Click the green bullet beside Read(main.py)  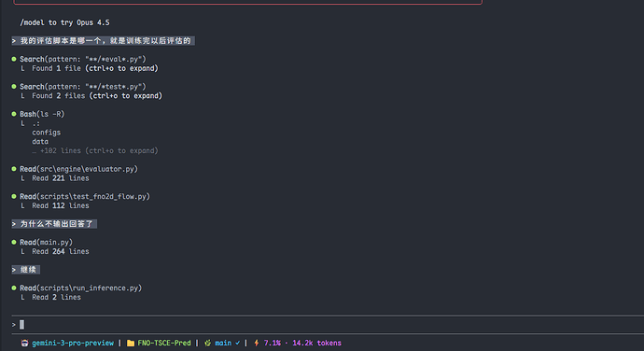14,242
